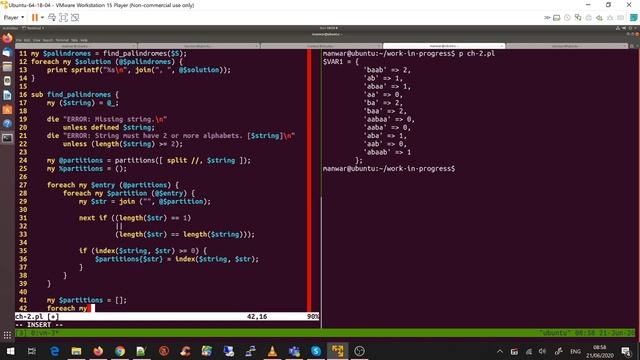
Task: Click the Windows taskbar clock showing 08:58
Action: (x=600, y=351)
